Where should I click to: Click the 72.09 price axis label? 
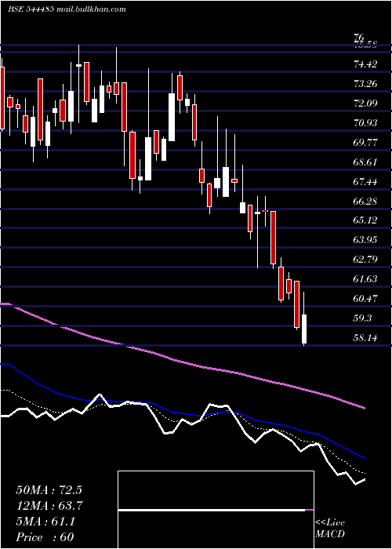tap(366, 104)
